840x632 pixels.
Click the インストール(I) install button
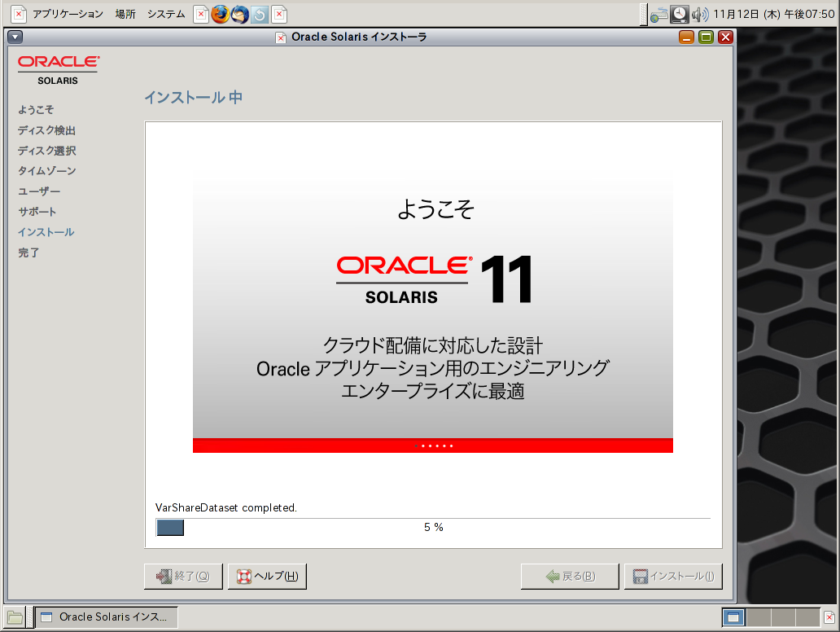673,577
